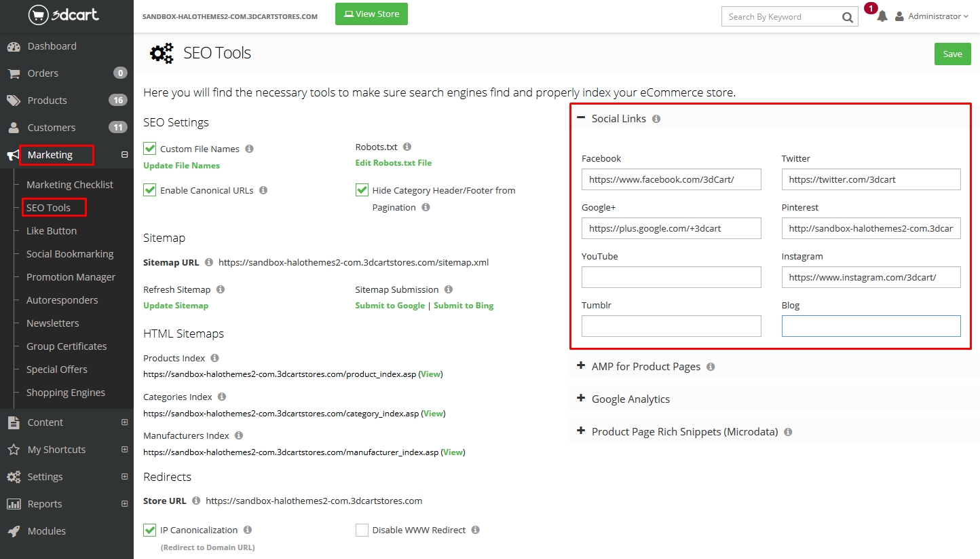Click info icon beside Robots.txt
Viewport: 980px width, 559px height.
[407, 147]
